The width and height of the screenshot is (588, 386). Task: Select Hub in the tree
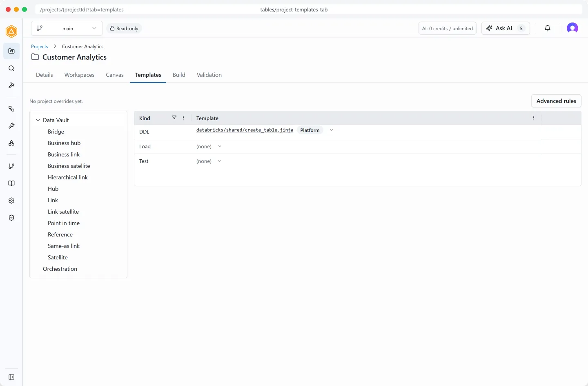pyautogui.click(x=53, y=189)
